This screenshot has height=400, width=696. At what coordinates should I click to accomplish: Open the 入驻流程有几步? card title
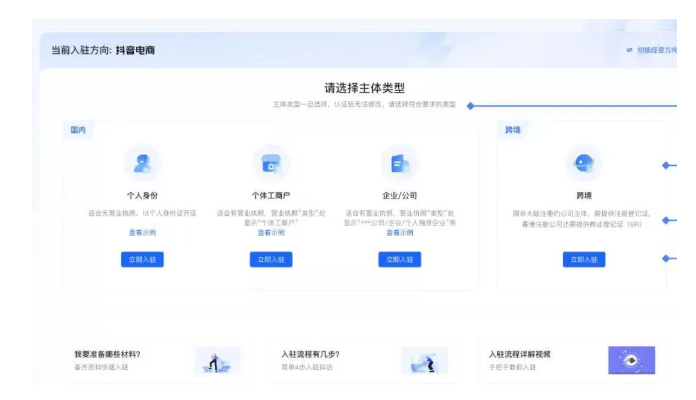310,354
